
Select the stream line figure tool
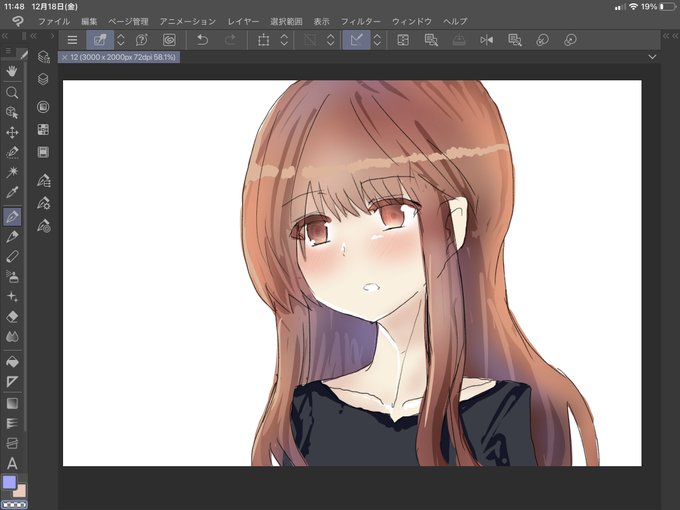coord(12,423)
